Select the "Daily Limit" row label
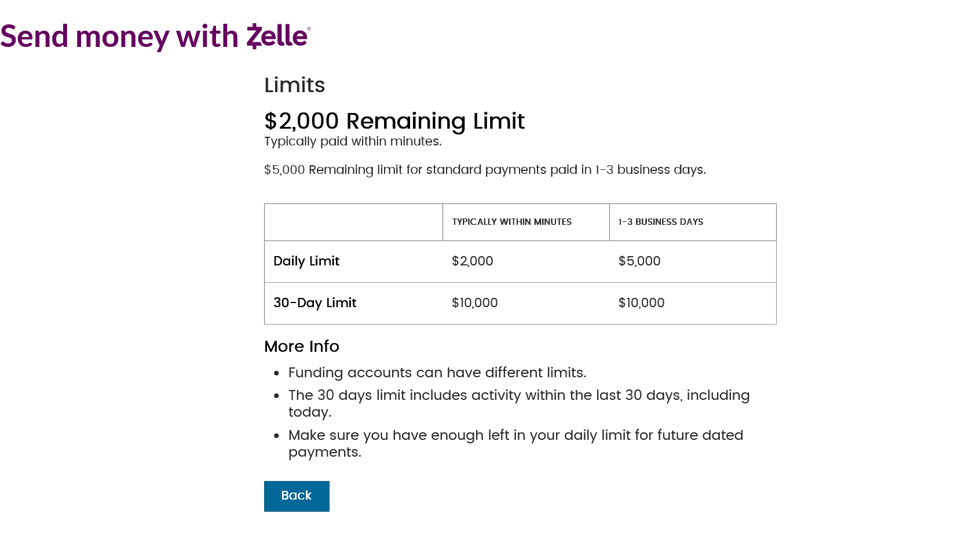 (306, 261)
